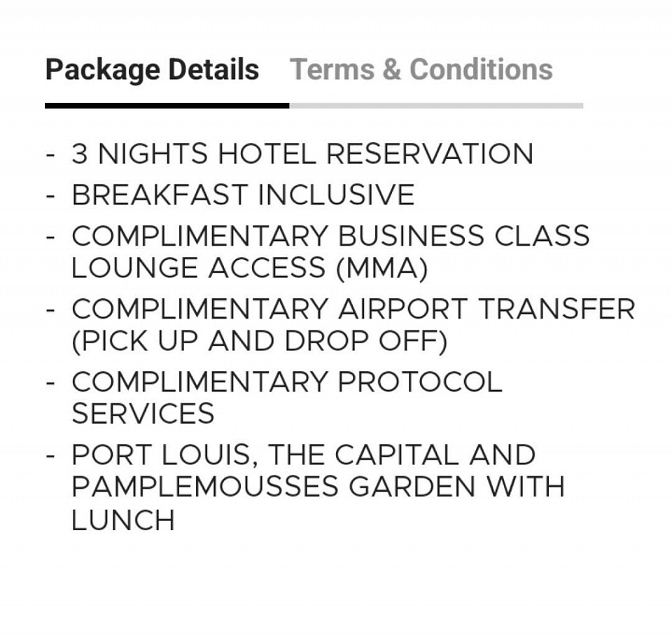
Task: Select the 3 Nights Hotel Reservation line
Action: click(302, 153)
